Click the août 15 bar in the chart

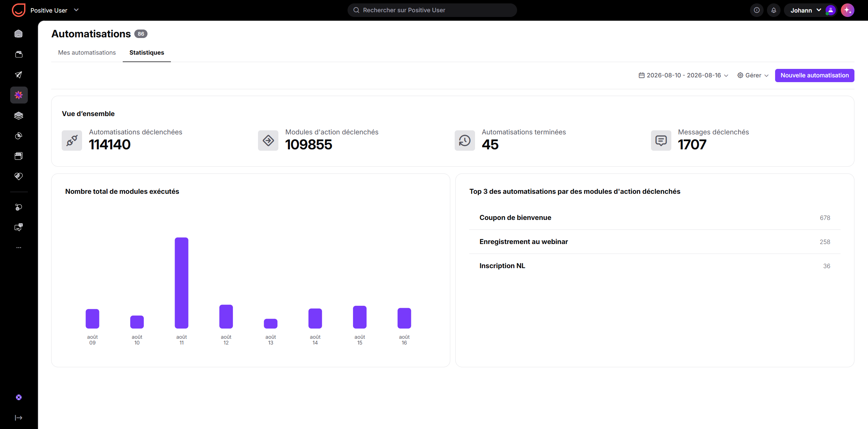(x=360, y=317)
